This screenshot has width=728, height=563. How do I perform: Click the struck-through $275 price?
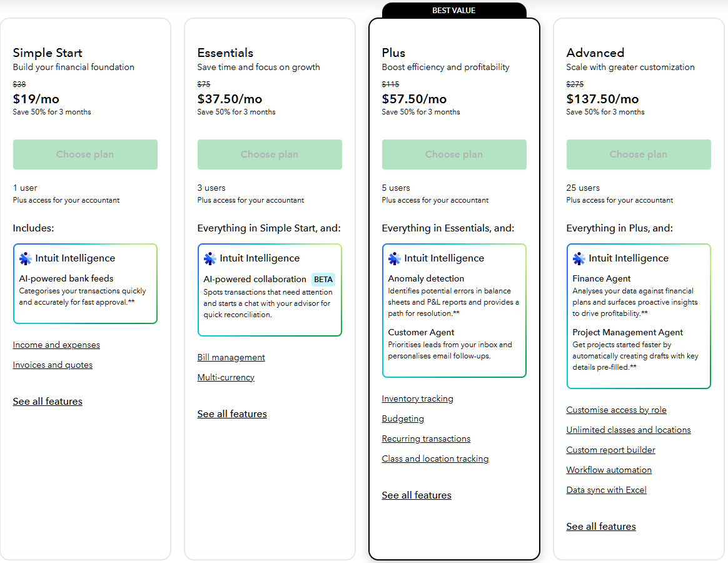tap(575, 84)
